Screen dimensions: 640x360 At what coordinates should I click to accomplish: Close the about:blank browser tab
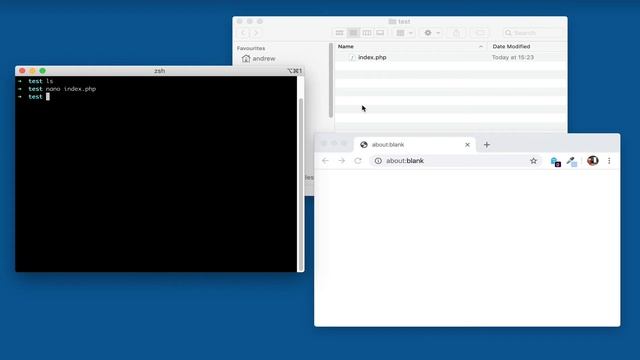point(467,144)
